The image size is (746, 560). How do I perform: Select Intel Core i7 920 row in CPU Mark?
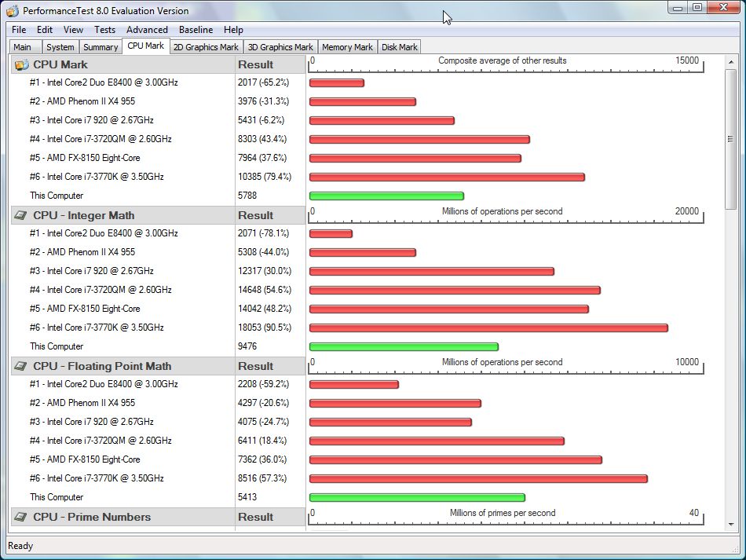click(x=91, y=120)
